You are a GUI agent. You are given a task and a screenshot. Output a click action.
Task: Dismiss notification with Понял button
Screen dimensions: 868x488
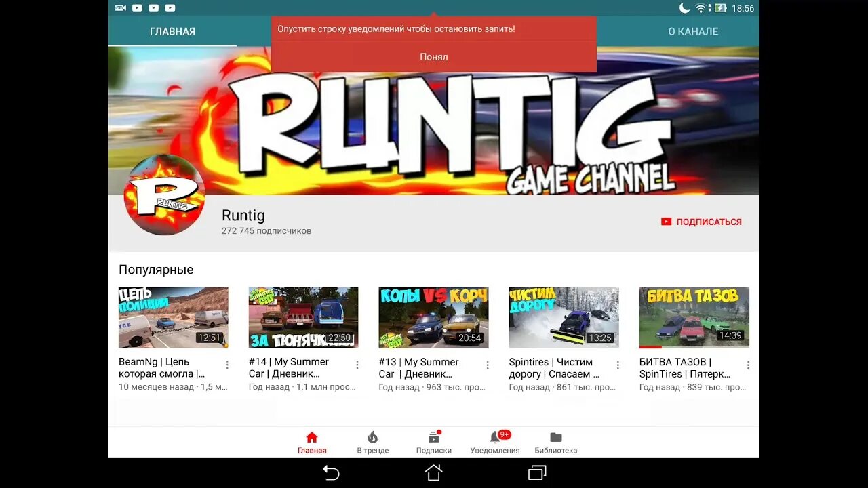click(x=433, y=57)
